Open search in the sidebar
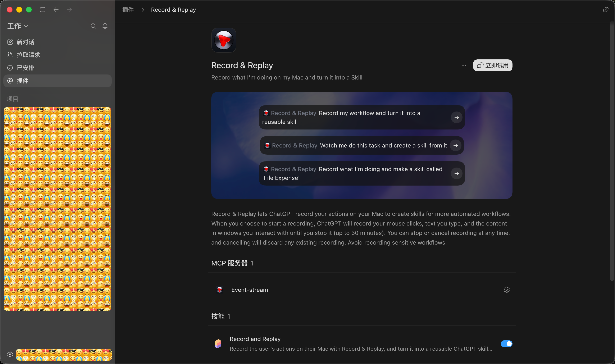 coord(93,26)
